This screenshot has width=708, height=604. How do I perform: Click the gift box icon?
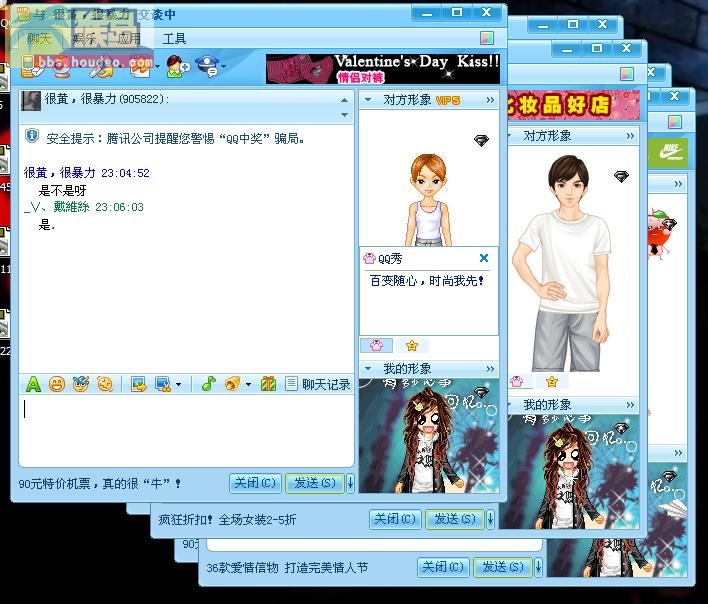pyautogui.click(x=268, y=384)
